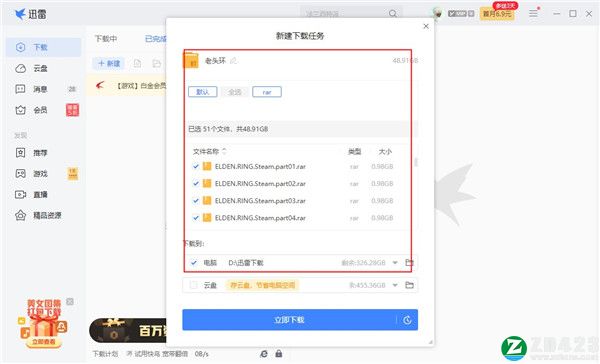Viewport: 600px width, 364px height.
Task: Open the user avatar profile
Action: (437, 13)
